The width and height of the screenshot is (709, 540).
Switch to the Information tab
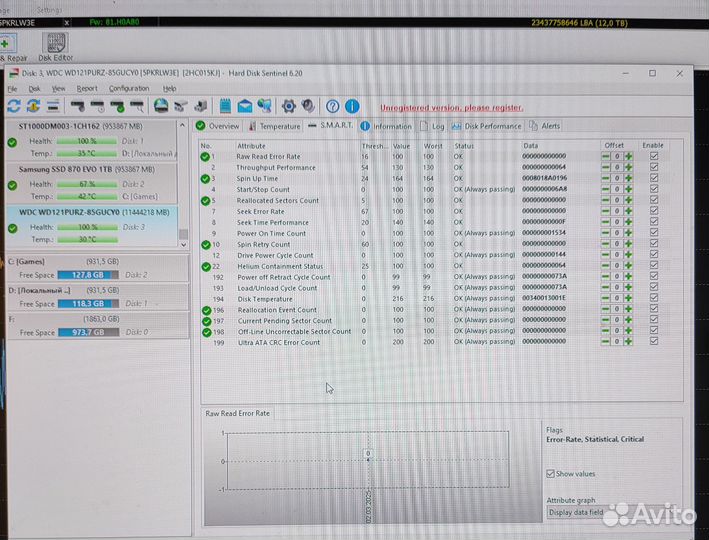pos(386,126)
